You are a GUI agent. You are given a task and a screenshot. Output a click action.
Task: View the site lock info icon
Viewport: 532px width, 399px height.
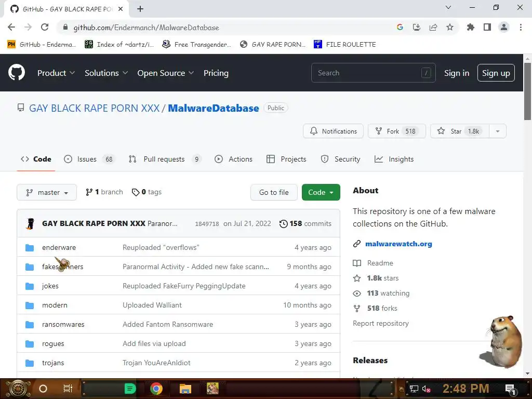coord(65,27)
